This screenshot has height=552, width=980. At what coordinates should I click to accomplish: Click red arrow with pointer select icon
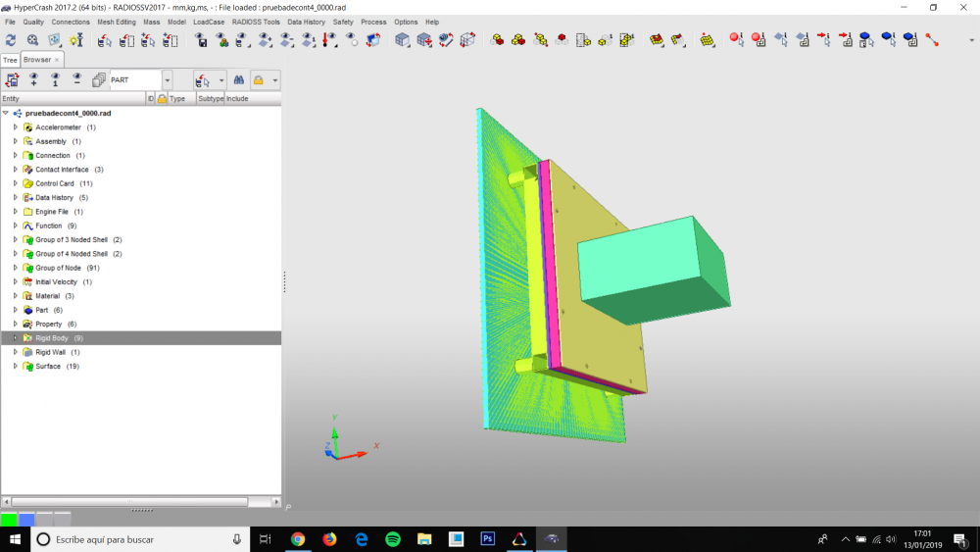pos(824,40)
